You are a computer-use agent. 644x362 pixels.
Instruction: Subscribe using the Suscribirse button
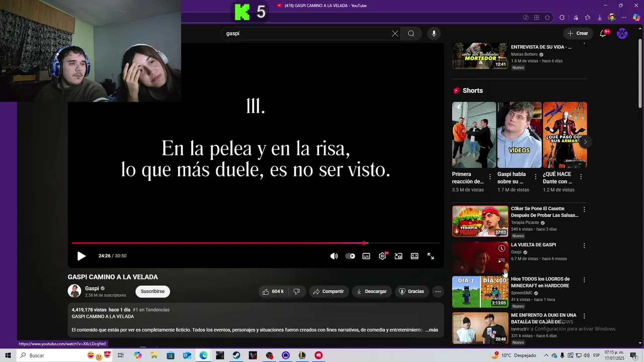click(x=152, y=292)
